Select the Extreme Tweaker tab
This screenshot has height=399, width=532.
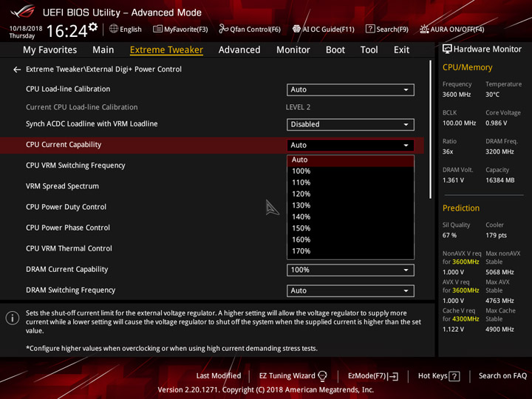click(x=166, y=50)
